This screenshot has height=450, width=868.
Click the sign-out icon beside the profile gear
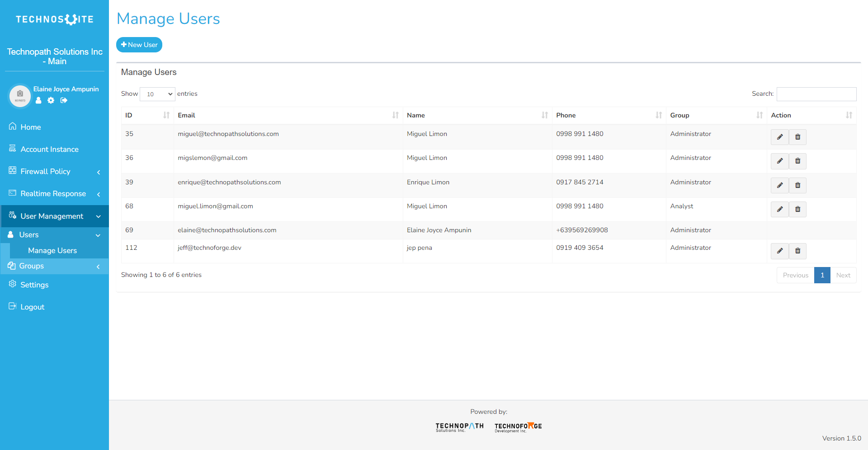pyautogui.click(x=63, y=100)
